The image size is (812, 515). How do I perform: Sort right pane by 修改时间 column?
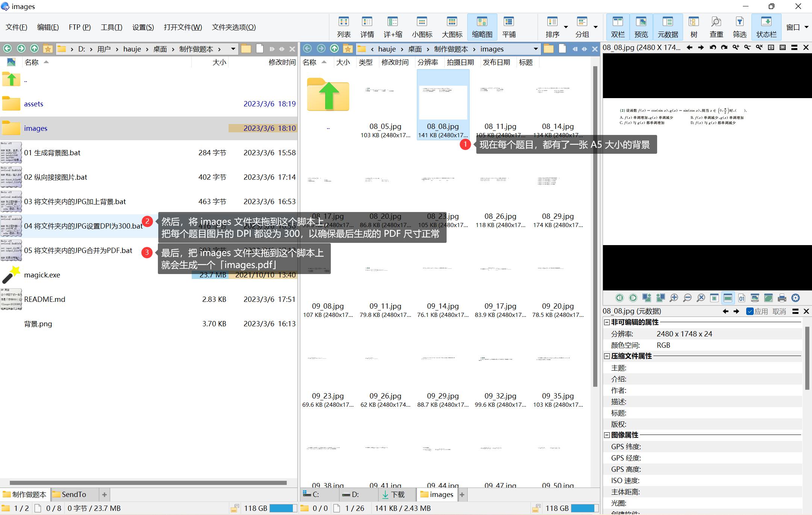[395, 62]
